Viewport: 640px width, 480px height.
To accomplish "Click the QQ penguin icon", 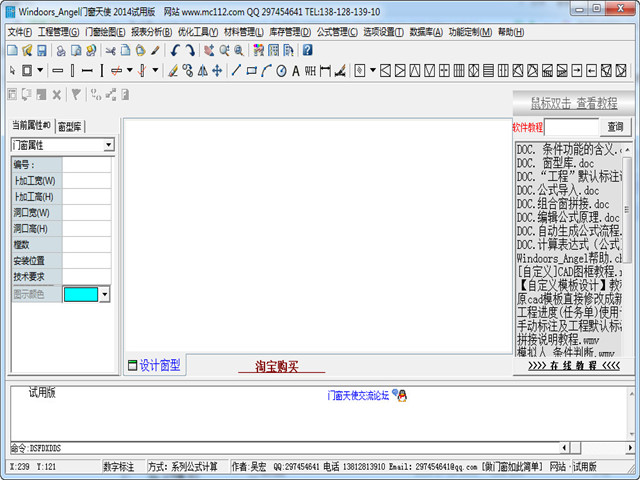I will (x=402, y=396).
